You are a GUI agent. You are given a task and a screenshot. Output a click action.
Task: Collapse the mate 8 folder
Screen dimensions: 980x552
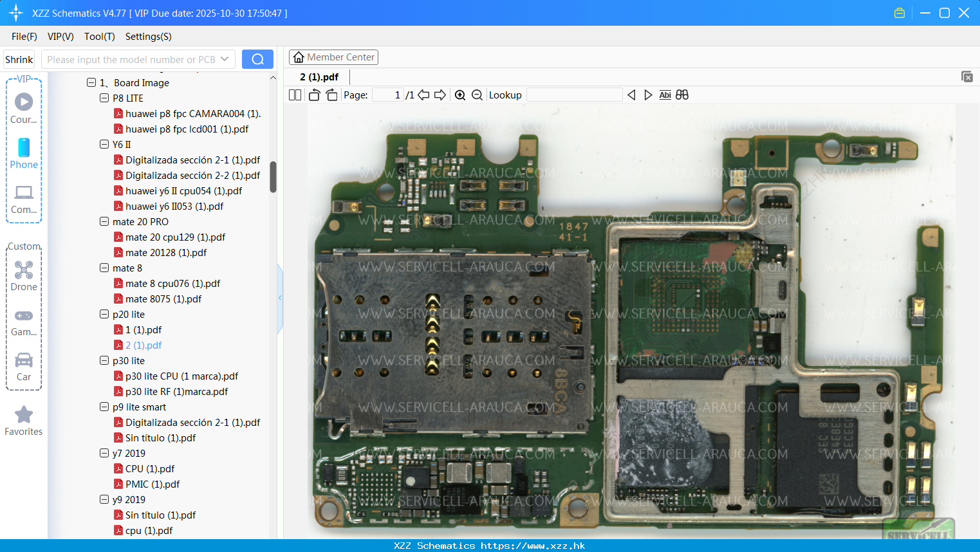104,268
